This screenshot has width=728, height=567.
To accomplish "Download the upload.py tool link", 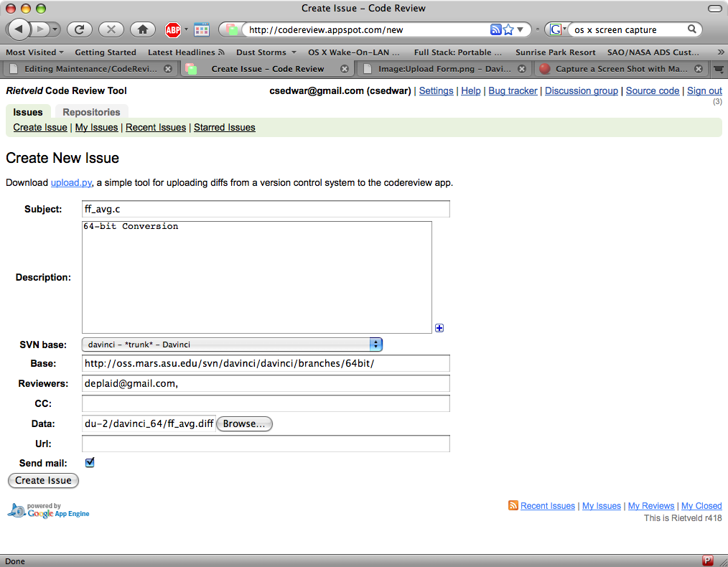I will click(71, 183).
